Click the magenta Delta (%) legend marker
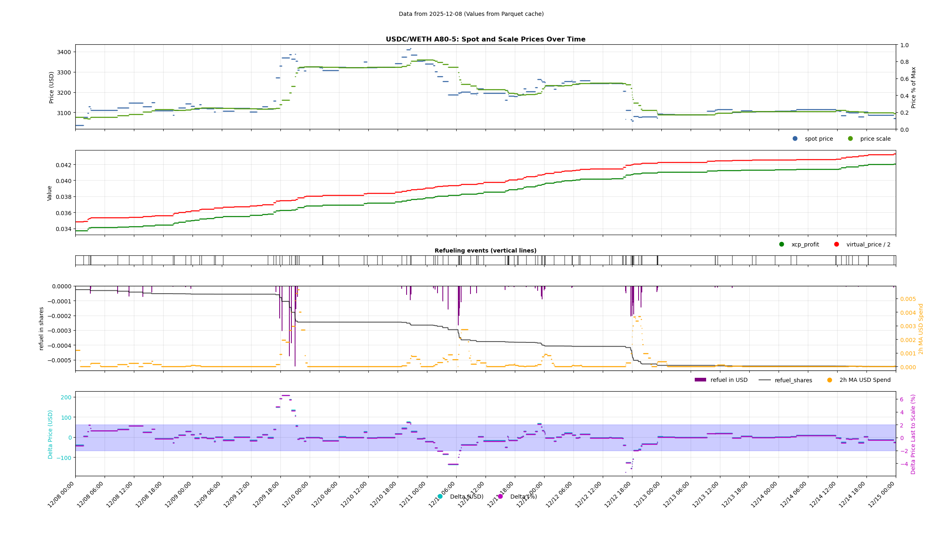 (500, 497)
